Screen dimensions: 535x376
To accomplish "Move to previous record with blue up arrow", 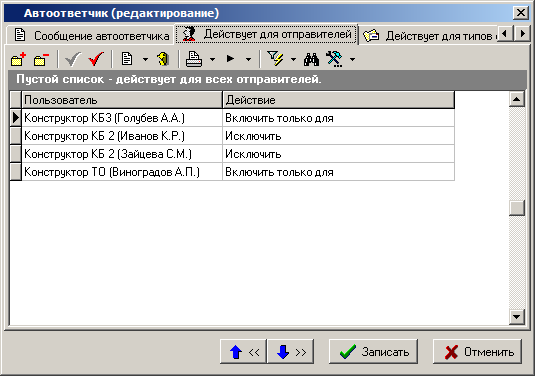I will click(244, 351).
